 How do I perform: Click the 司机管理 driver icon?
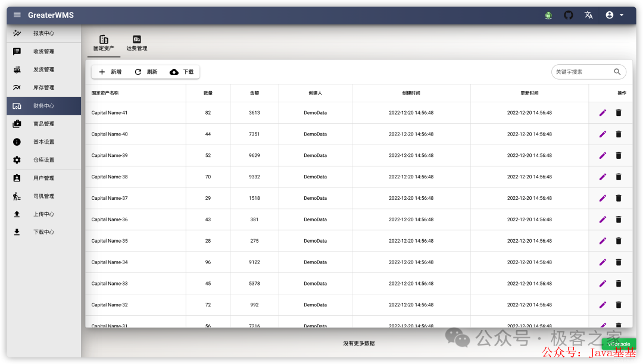[17, 196]
